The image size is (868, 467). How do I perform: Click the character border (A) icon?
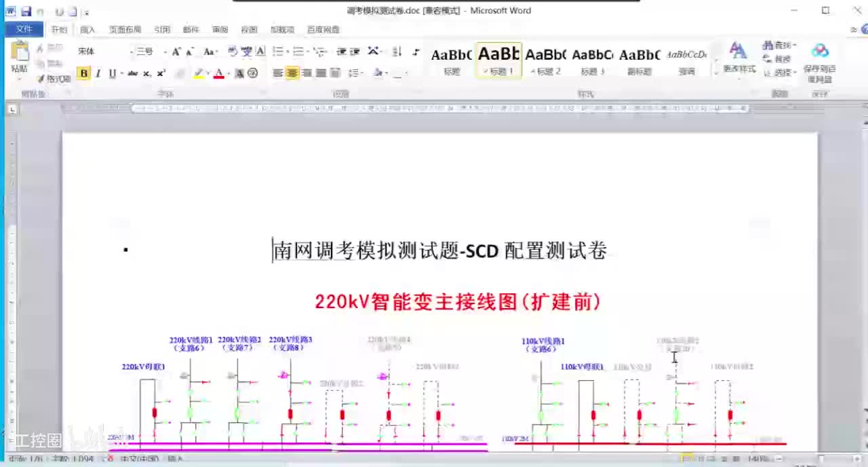260,52
